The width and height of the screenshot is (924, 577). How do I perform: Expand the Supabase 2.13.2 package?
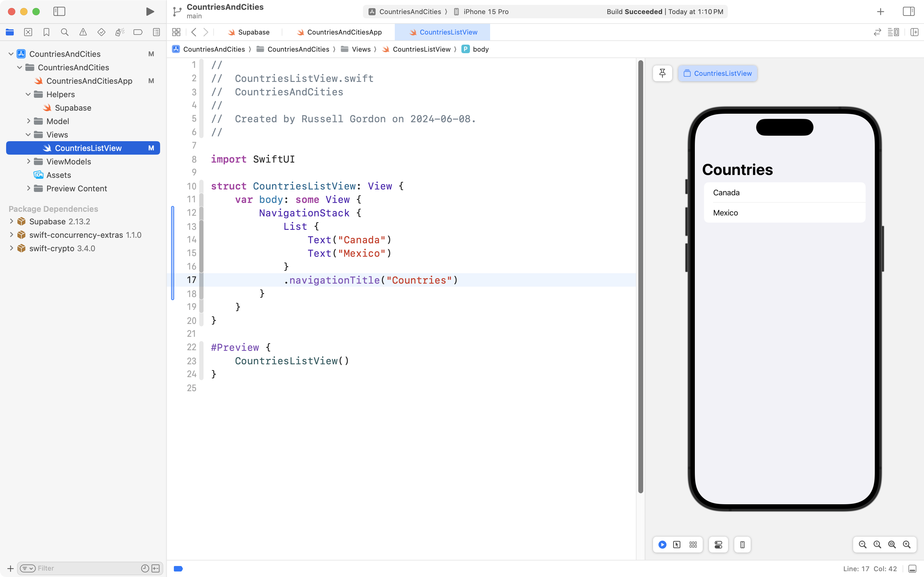point(11,221)
